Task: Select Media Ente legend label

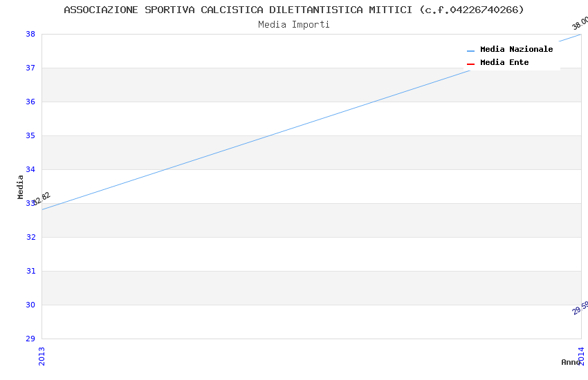Action: pos(504,62)
